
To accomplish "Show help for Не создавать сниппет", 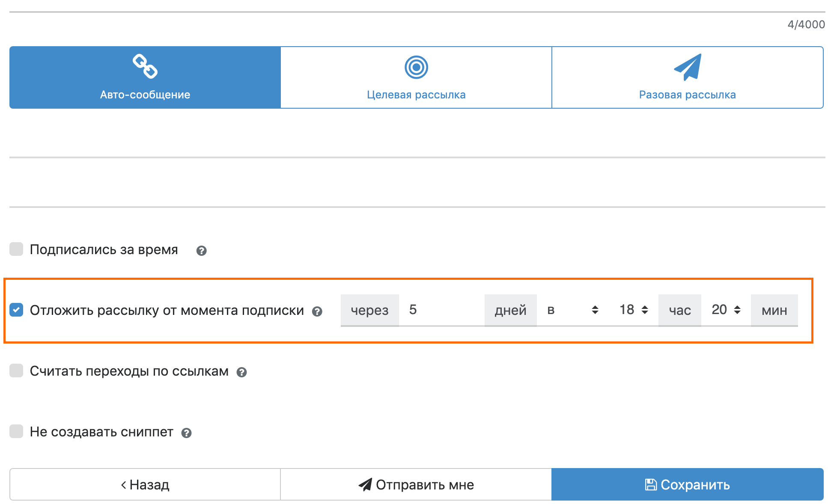I will [186, 433].
